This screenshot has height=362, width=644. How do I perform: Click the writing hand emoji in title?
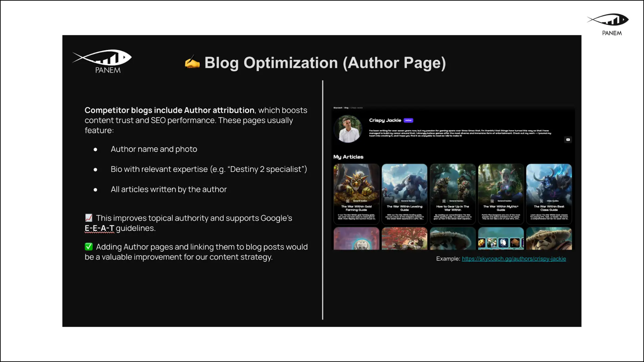tap(192, 63)
